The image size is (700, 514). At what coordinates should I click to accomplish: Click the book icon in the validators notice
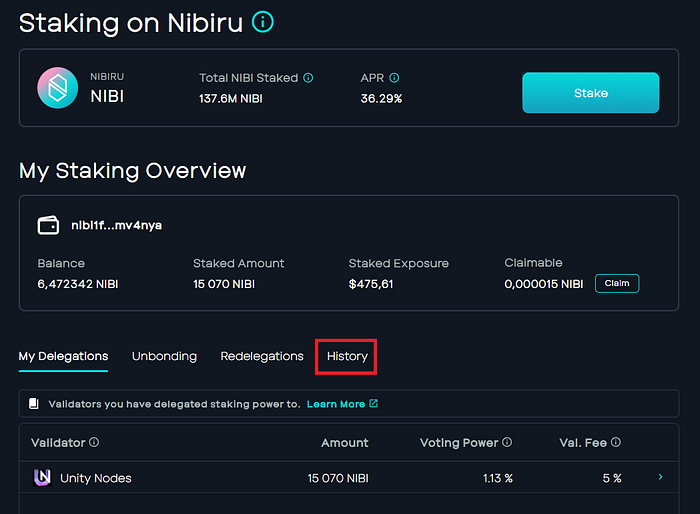(x=34, y=404)
